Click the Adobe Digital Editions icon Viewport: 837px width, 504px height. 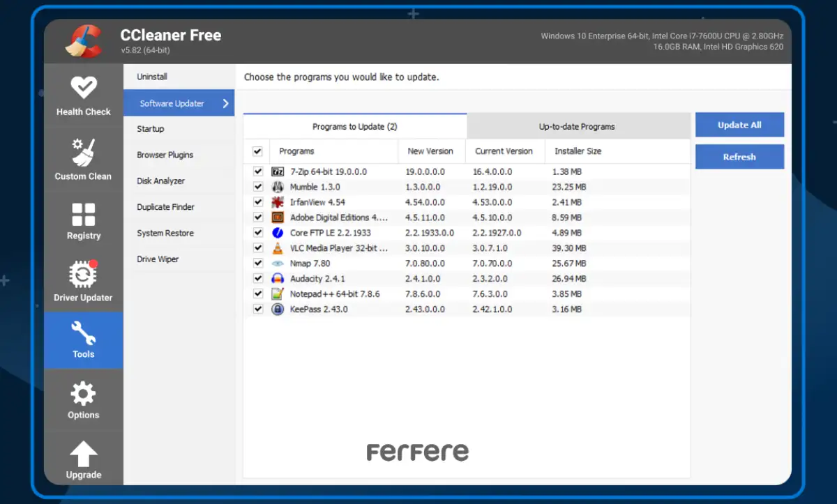point(278,217)
